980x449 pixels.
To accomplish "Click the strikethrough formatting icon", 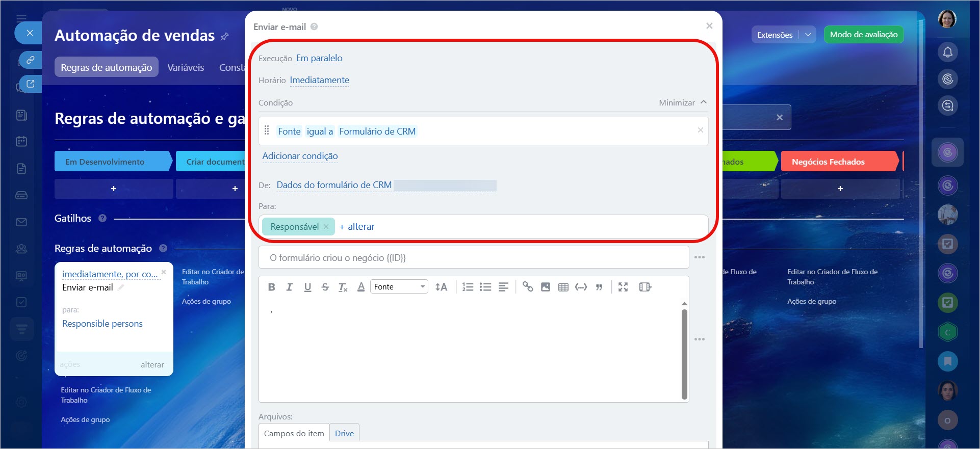I will pos(325,287).
